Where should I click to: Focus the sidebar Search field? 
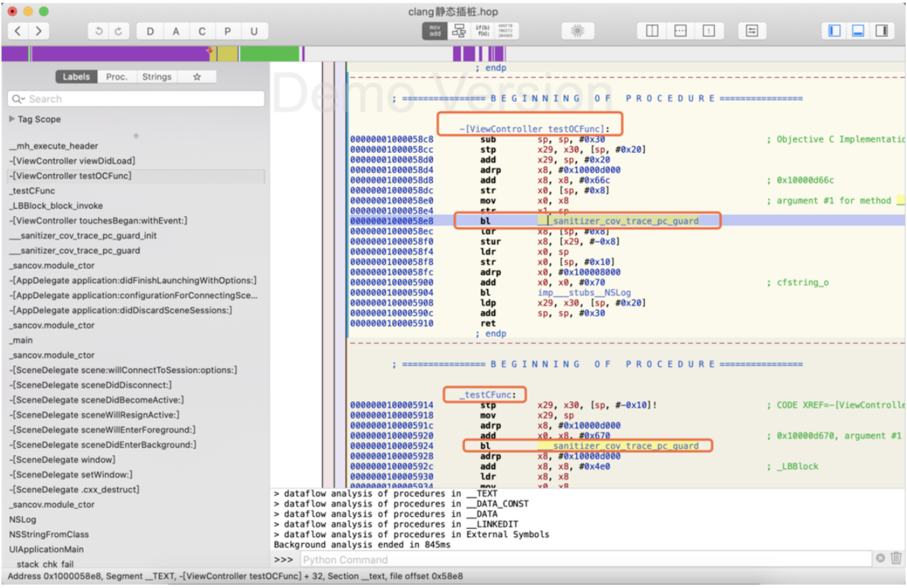pyautogui.click(x=136, y=99)
